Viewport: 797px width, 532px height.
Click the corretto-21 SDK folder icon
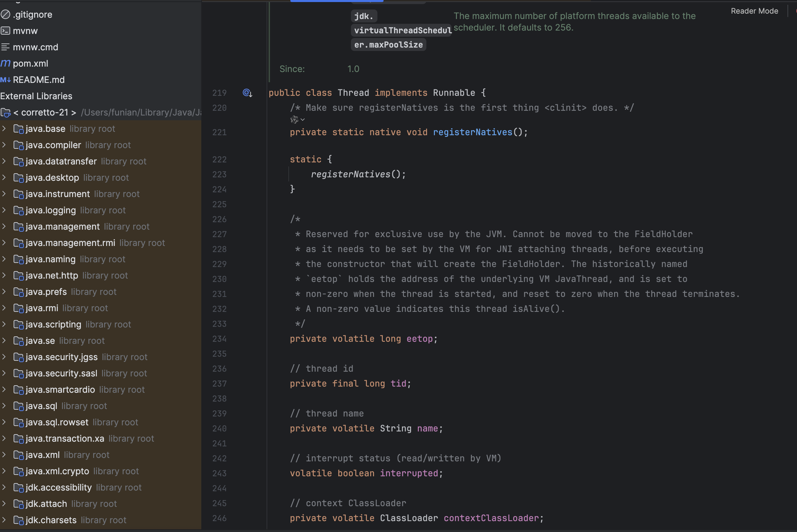coord(5,112)
